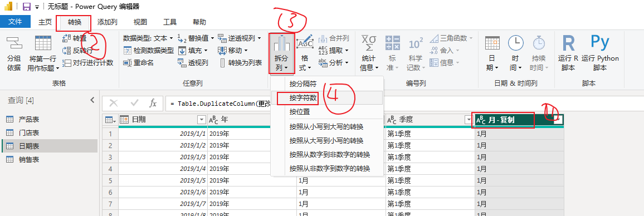
Task: Click the formula cancel X icon
Action: coord(113,103)
